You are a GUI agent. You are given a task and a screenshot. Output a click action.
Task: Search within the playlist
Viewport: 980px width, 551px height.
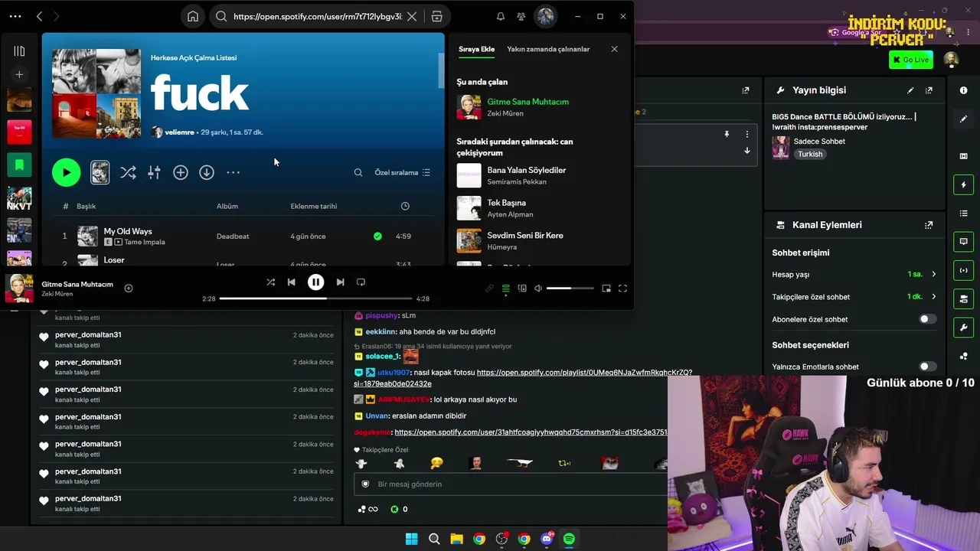click(x=358, y=173)
